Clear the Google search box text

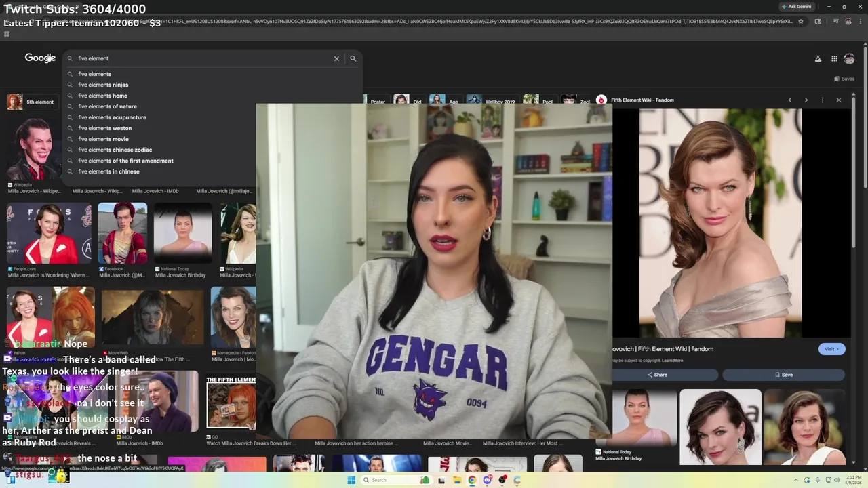click(336, 58)
